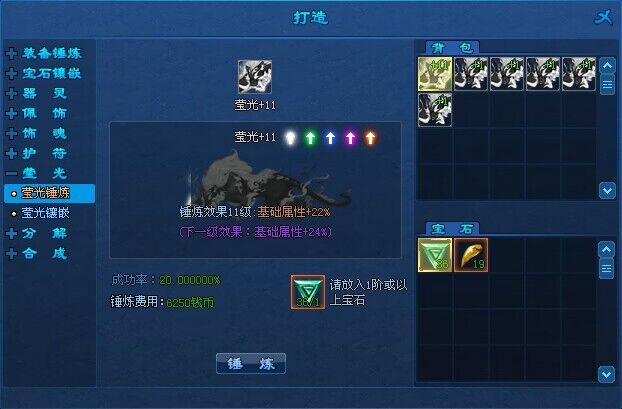Click the white upgrade arrow icon
Screen dimensions: 622x409
click(291, 138)
